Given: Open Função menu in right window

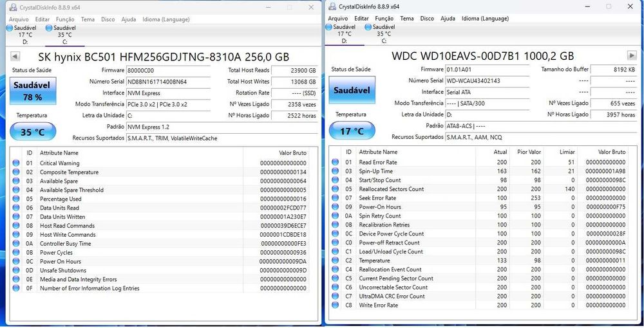Looking at the screenshot, I should coord(384,19).
